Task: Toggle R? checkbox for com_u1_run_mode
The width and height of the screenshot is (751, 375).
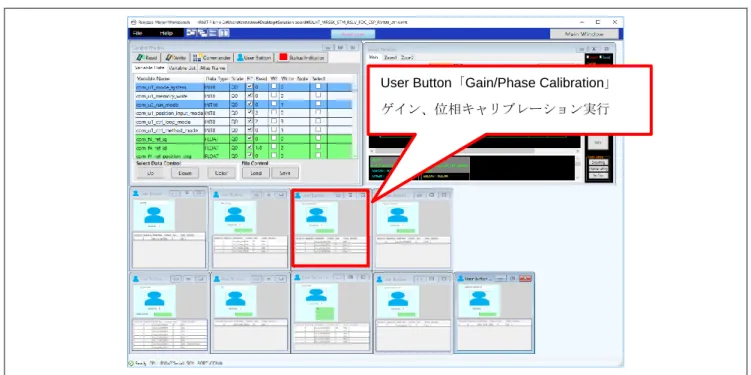Action: [x=249, y=104]
